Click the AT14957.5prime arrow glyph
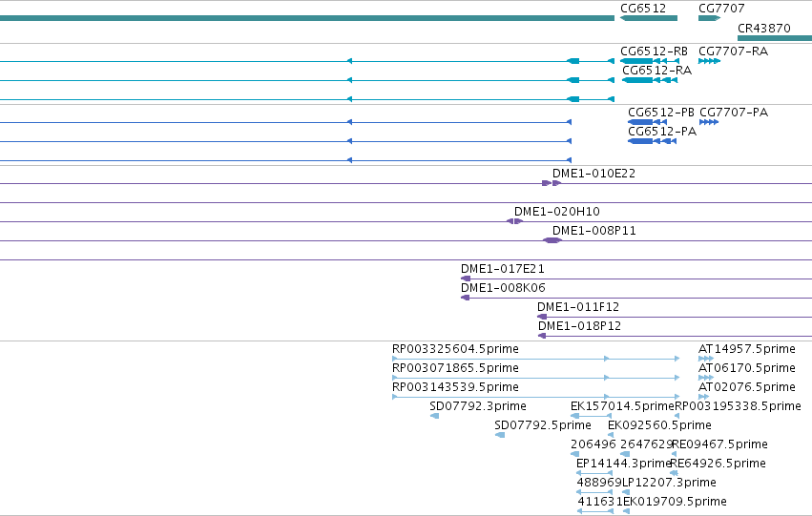 (x=706, y=359)
